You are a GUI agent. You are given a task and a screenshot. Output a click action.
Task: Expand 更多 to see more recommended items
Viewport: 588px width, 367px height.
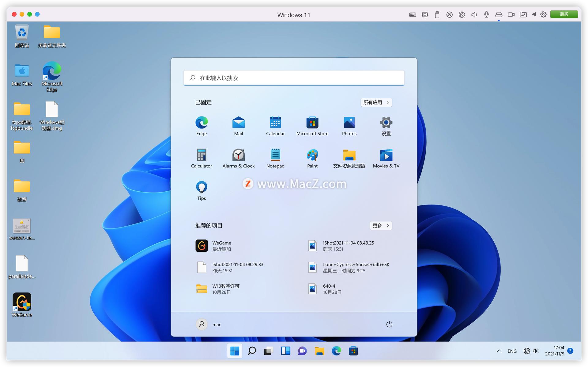coord(381,226)
